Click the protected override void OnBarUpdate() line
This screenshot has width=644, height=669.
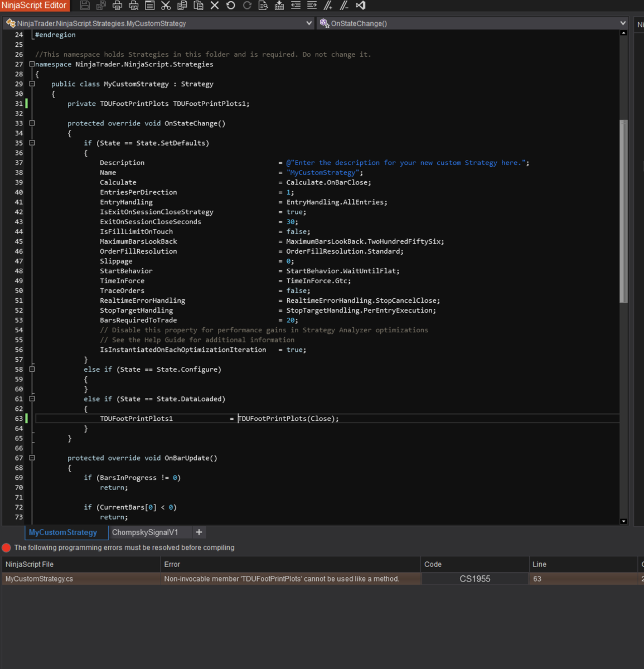pyautogui.click(x=142, y=458)
